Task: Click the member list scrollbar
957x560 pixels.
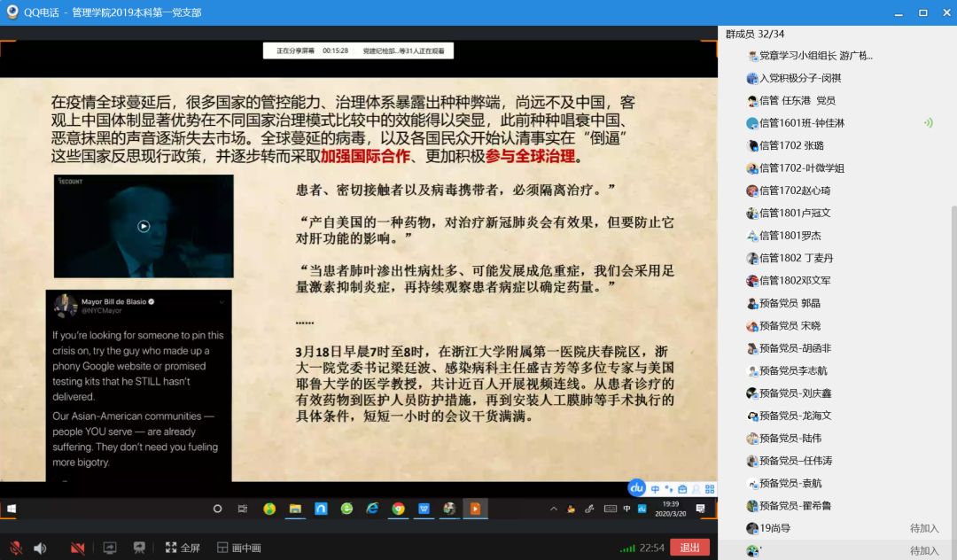Action: click(952, 266)
